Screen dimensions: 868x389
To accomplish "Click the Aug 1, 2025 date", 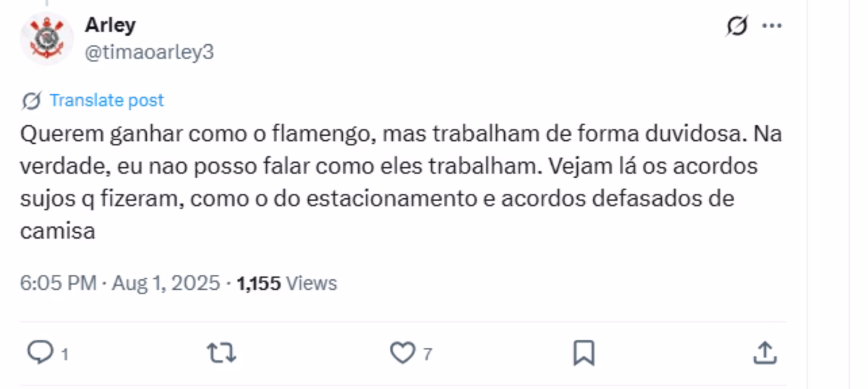I will (165, 283).
